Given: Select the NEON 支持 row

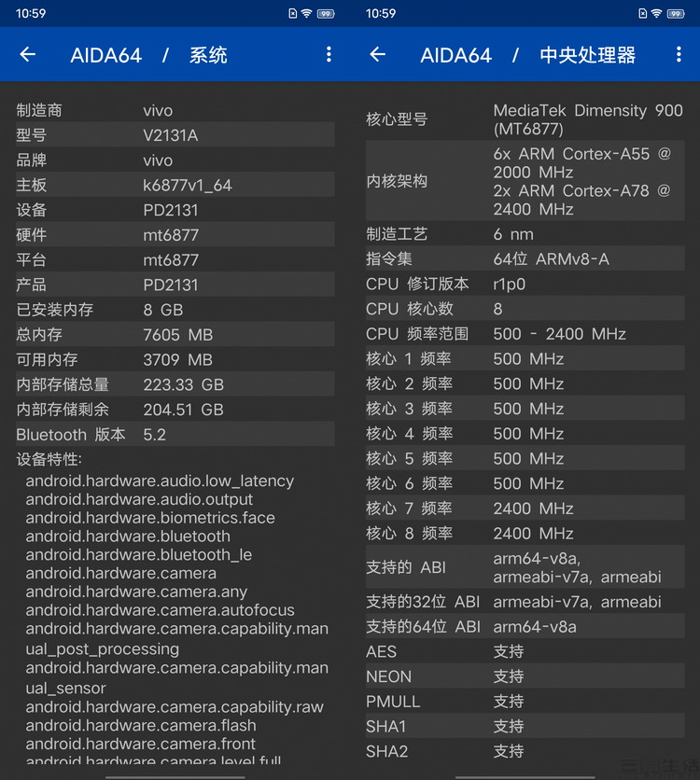Looking at the screenshot, I should pyautogui.click(x=525, y=676).
